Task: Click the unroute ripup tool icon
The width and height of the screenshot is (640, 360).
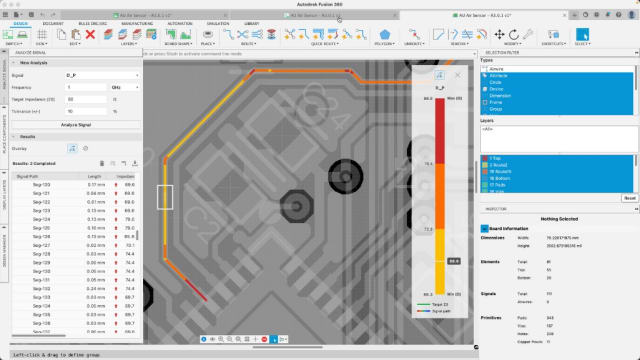Action: (414, 35)
